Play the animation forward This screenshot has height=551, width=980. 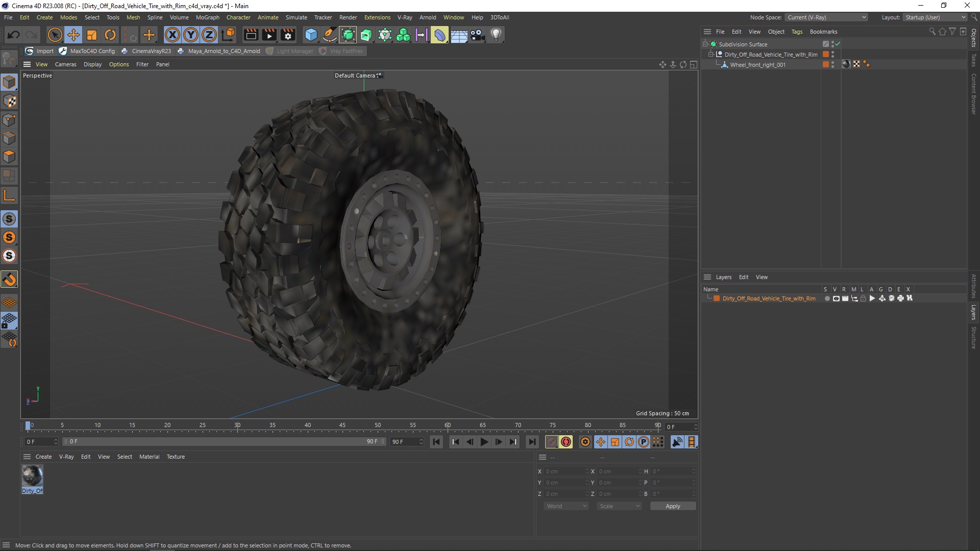click(484, 442)
